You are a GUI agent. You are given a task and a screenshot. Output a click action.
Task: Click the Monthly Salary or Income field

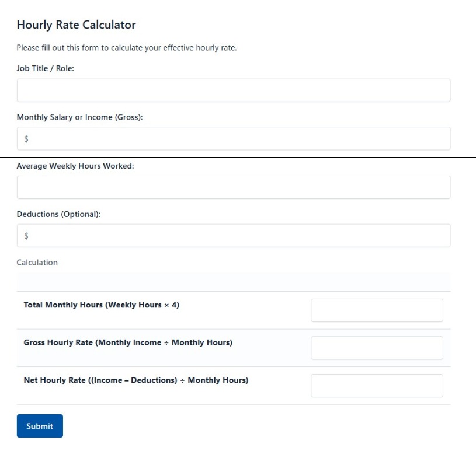234,138
